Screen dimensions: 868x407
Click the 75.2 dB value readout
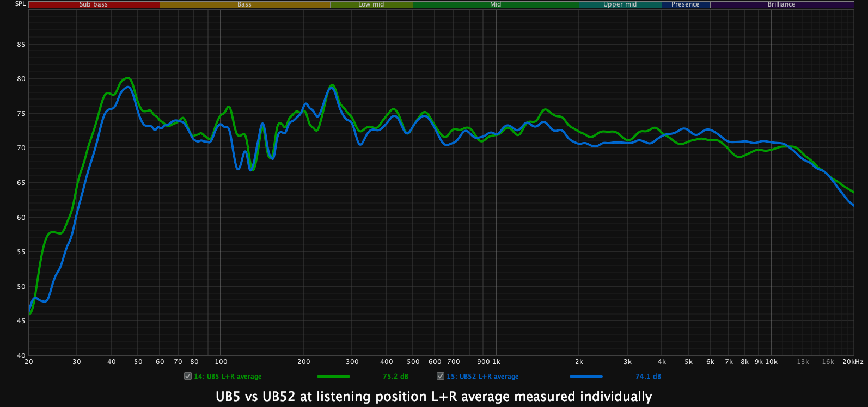click(395, 377)
